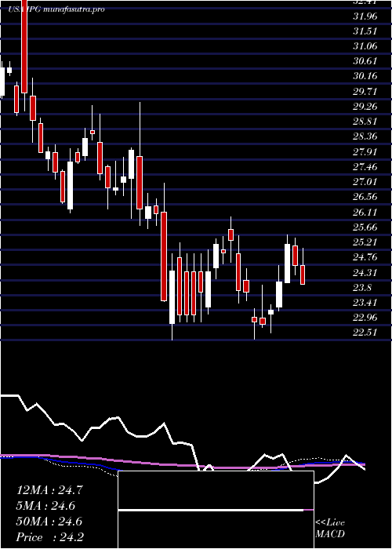392x549 pixels.
Task: Click the 26.56 price axis label
Action: coord(365,197)
